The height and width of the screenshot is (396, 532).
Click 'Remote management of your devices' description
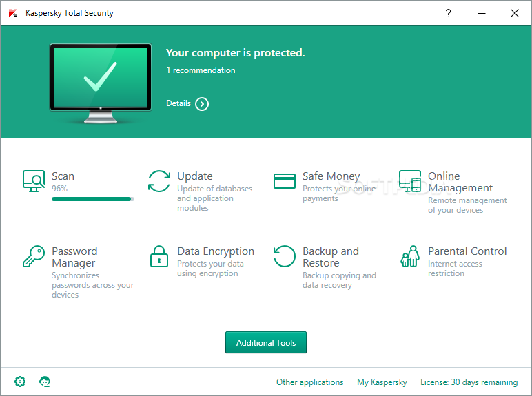tap(467, 205)
